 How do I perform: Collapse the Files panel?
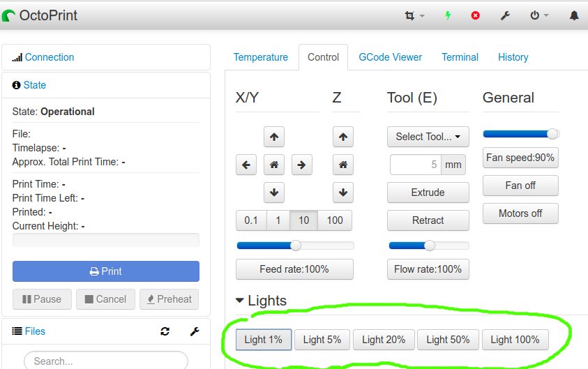35,331
